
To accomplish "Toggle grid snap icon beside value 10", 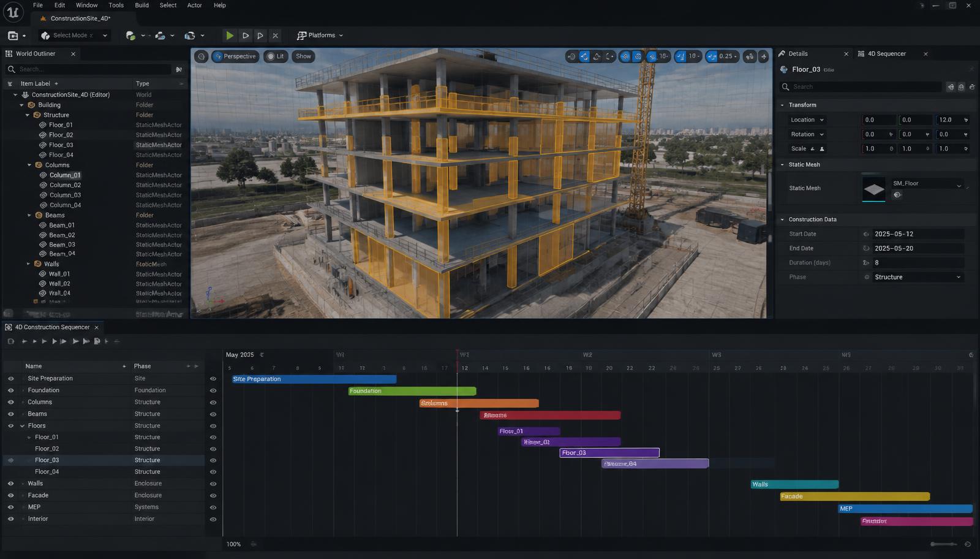I will tap(652, 56).
